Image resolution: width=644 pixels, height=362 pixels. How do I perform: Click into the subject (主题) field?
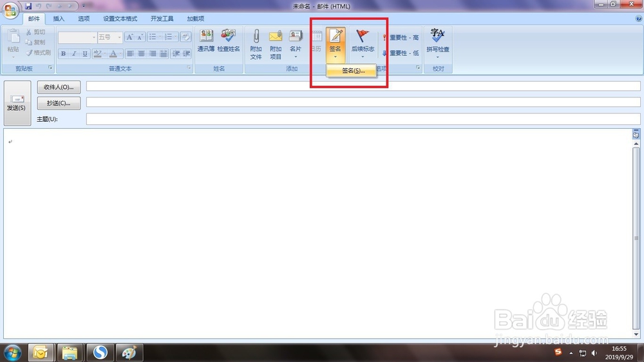(x=363, y=119)
